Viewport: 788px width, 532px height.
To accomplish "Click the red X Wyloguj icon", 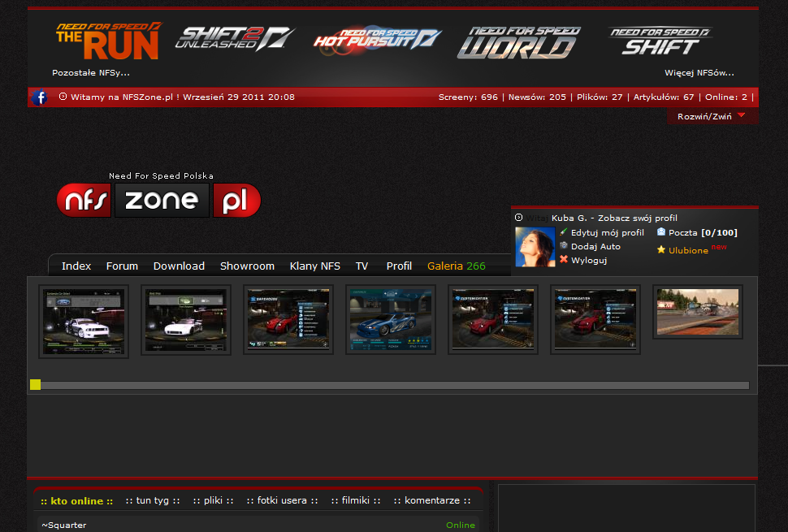I will [564, 260].
